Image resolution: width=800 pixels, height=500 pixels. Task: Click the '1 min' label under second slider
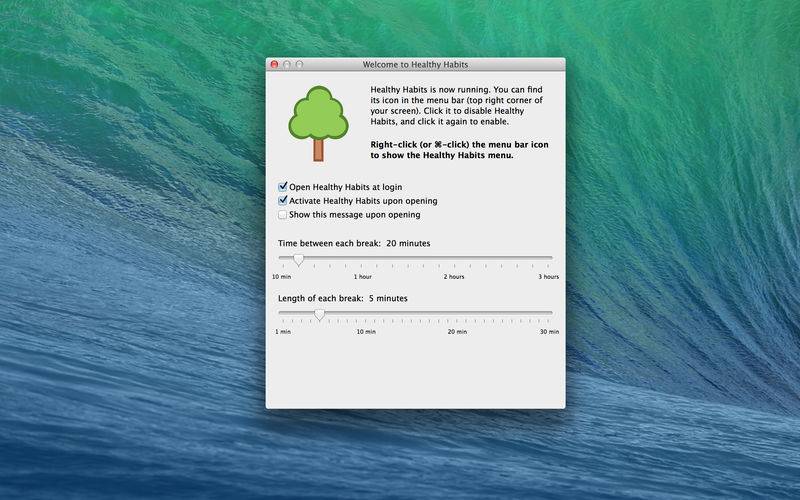[x=283, y=332]
